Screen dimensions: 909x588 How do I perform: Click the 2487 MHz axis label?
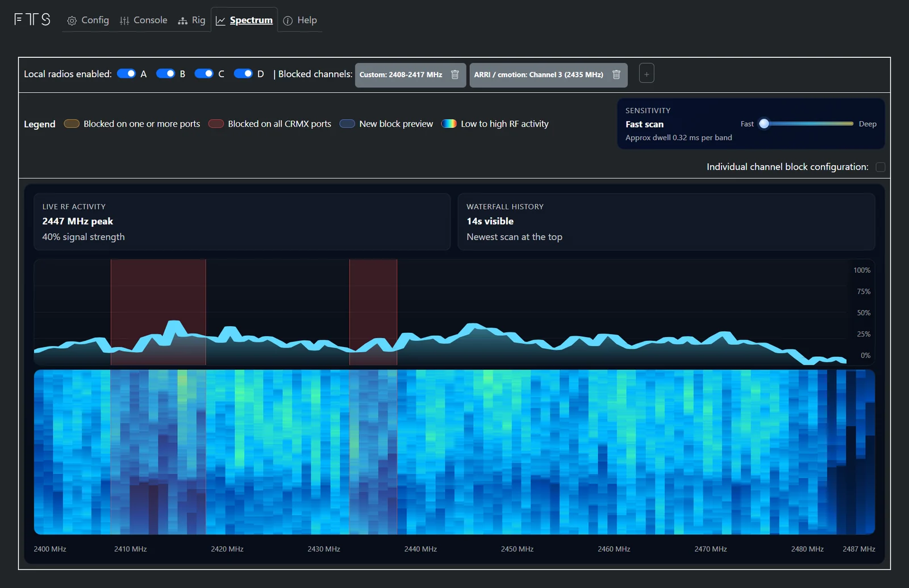(x=858, y=549)
